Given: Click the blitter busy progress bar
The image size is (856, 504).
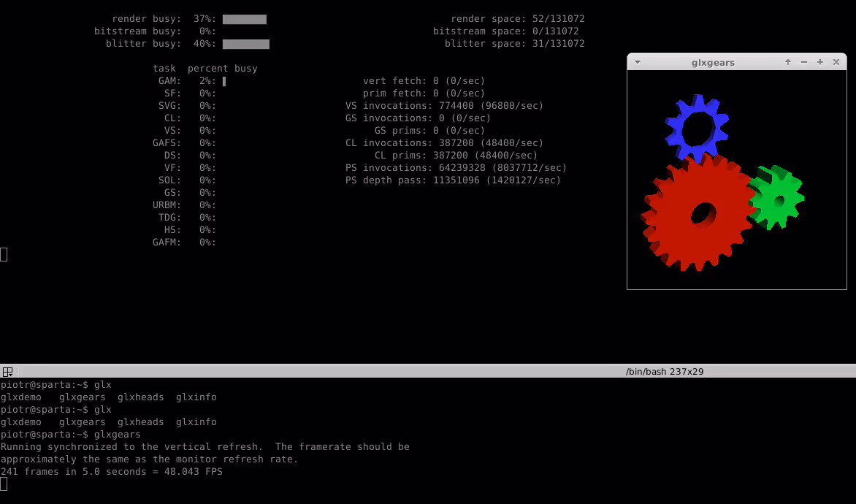Looking at the screenshot, I should (245, 44).
